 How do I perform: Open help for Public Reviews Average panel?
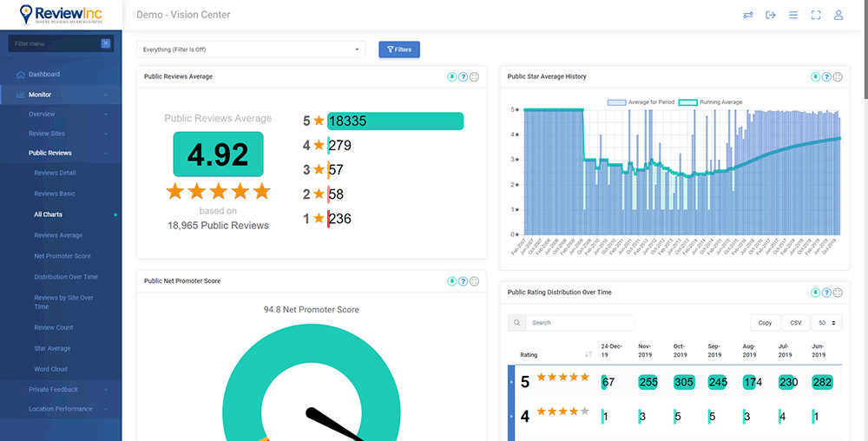[x=464, y=77]
